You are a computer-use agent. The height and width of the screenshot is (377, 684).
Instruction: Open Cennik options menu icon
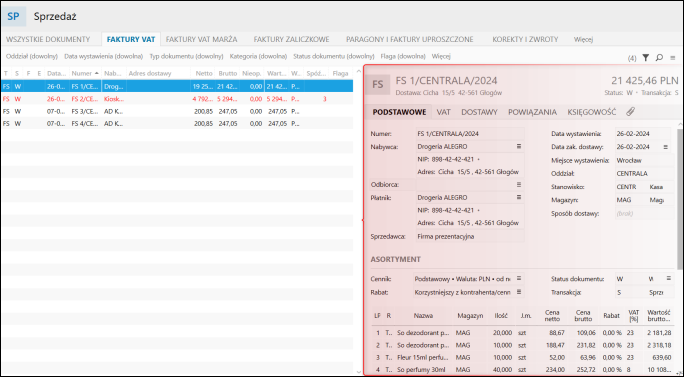519,278
